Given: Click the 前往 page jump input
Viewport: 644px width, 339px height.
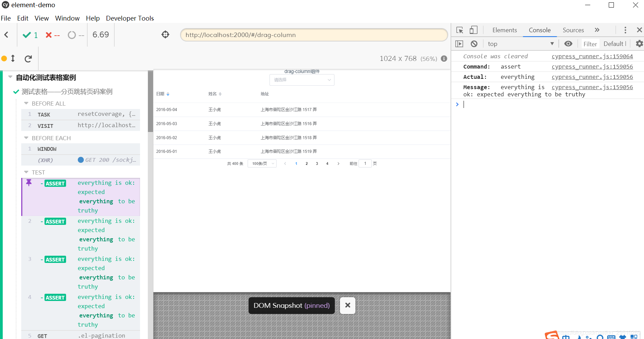Looking at the screenshot, I should tap(365, 164).
